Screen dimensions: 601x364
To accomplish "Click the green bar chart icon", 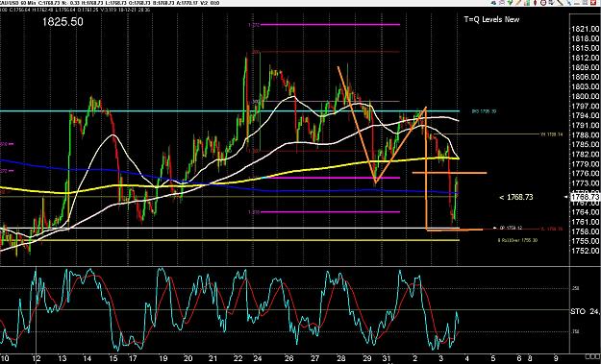I will [527, 3].
